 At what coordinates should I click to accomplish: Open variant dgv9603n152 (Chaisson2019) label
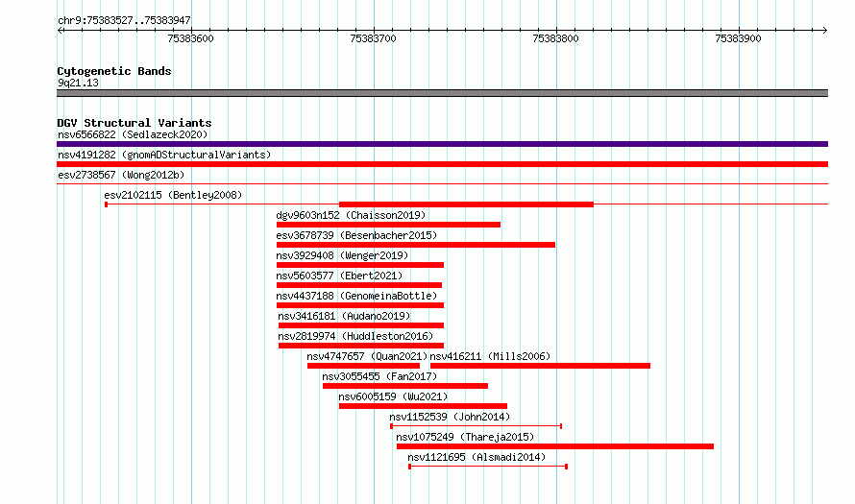pyautogui.click(x=351, y=215)
